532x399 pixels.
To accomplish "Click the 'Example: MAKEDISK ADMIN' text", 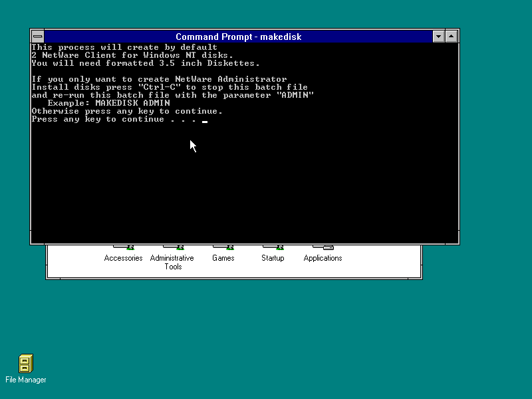I will (x=108, y=103).
